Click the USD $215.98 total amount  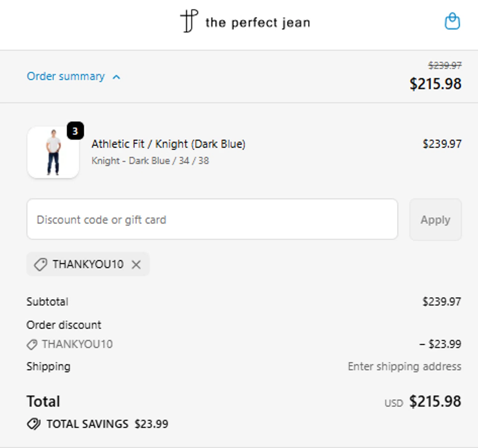point(435,401)
